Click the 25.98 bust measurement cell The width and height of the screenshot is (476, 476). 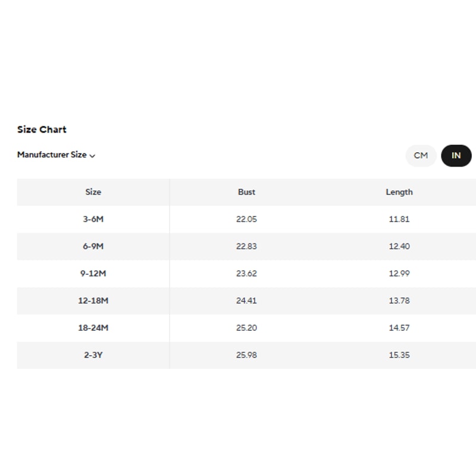(246, 355)
